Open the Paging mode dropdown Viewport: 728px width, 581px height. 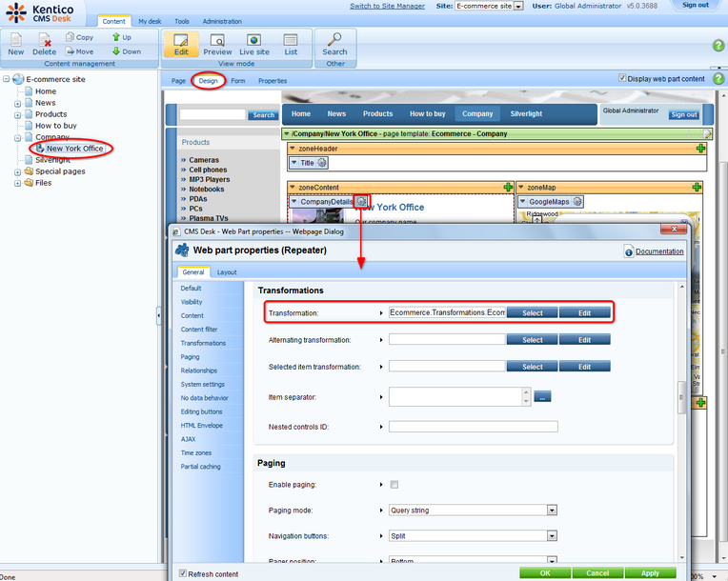click(552, 511)
